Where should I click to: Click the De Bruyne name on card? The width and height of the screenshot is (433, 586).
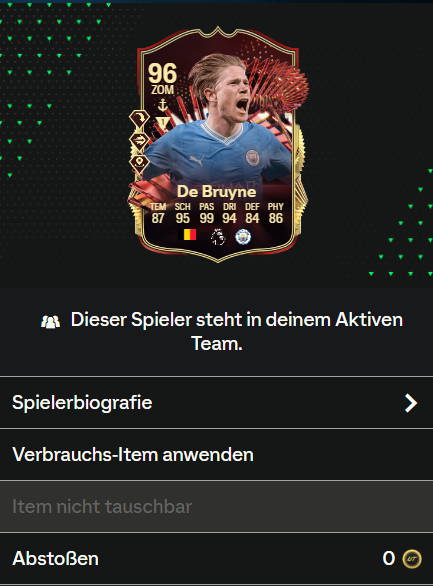[x=217, y=191]
